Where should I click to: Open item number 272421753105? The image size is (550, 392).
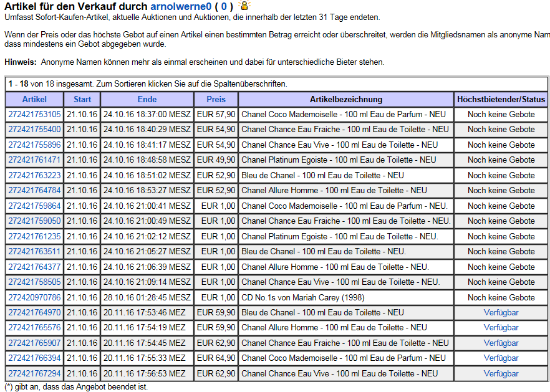point(34,114)
